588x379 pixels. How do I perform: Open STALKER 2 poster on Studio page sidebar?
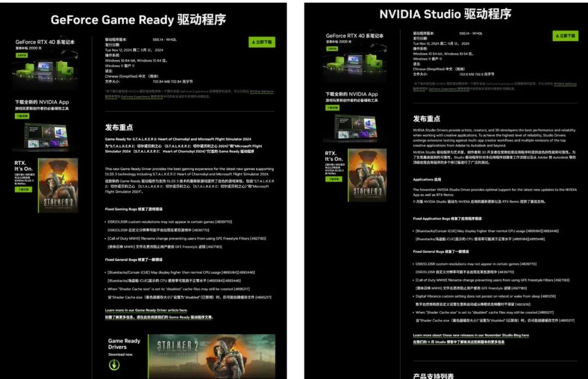(367, 175)
